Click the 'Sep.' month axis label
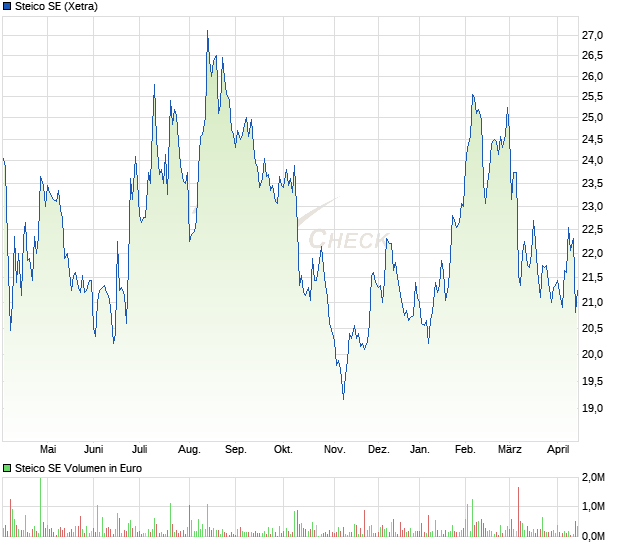Screen dimensions: 620x546 [236, 450]
